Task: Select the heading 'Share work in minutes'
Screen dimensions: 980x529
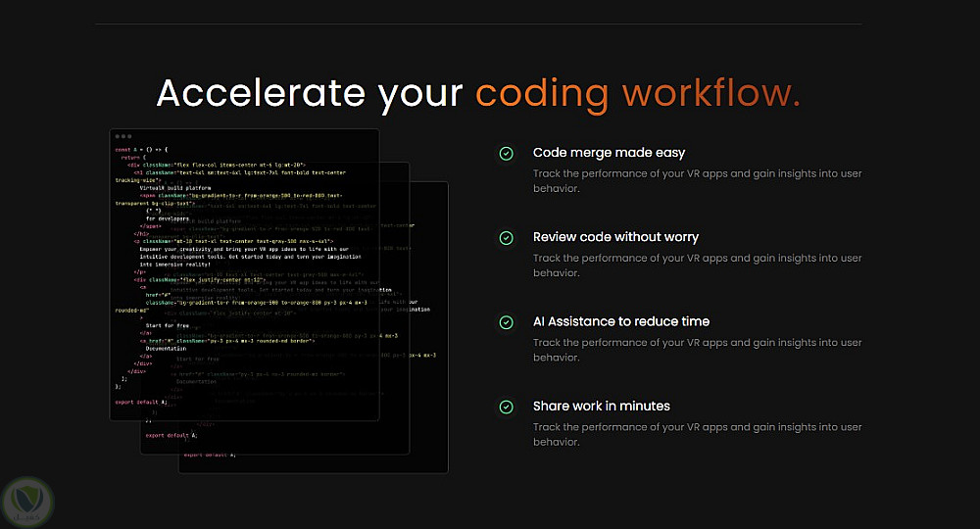Action: pos(602,406)
